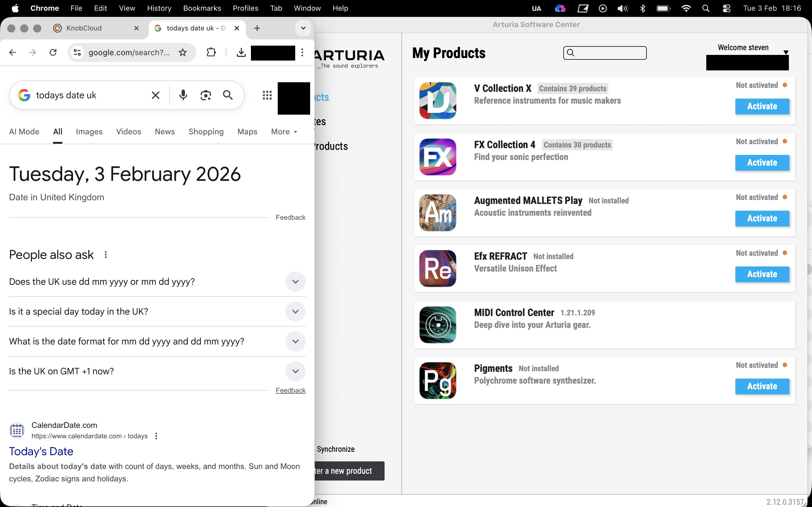Image resolution: width=812 pixels, height=507 pixels.
Task: Start voice search with microphone icon
Action: [x=183, y=95]
